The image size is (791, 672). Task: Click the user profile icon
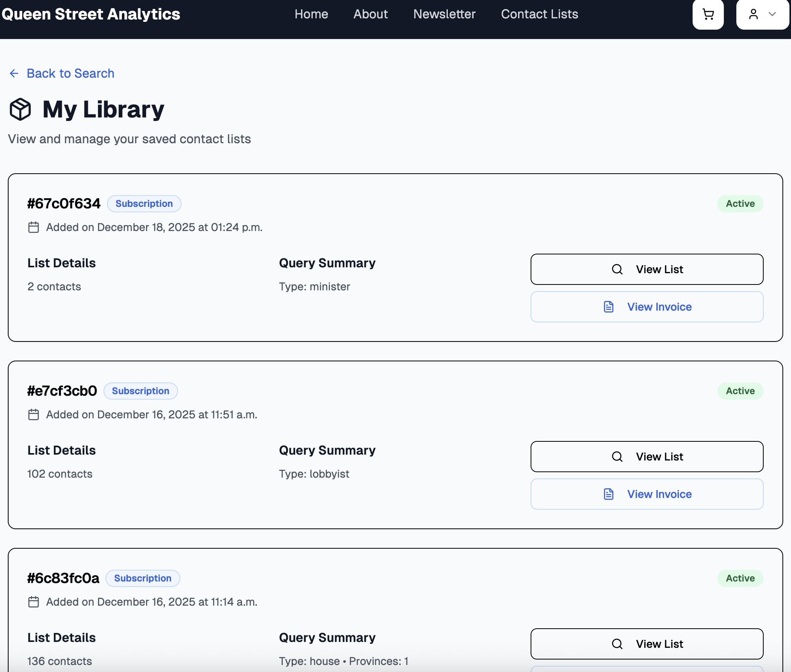point(753,14)
